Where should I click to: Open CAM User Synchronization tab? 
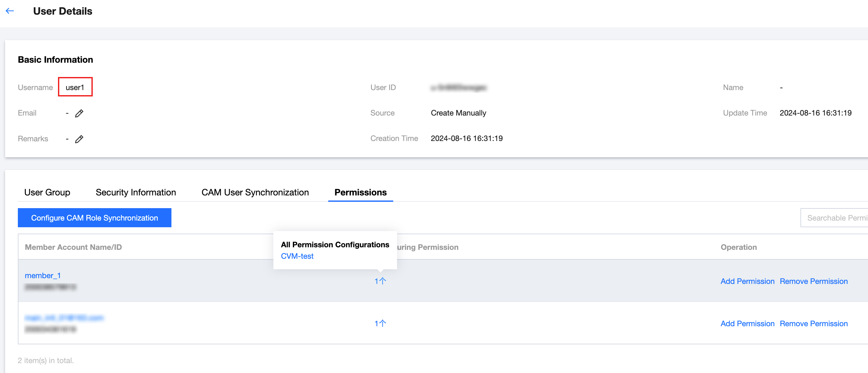click(255, 192)
